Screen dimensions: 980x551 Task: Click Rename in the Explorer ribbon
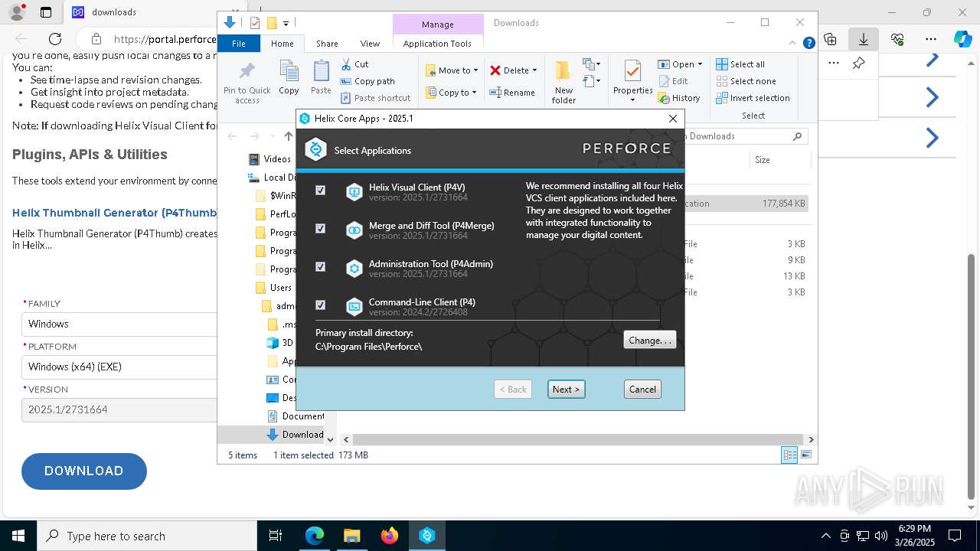point(512,93)
